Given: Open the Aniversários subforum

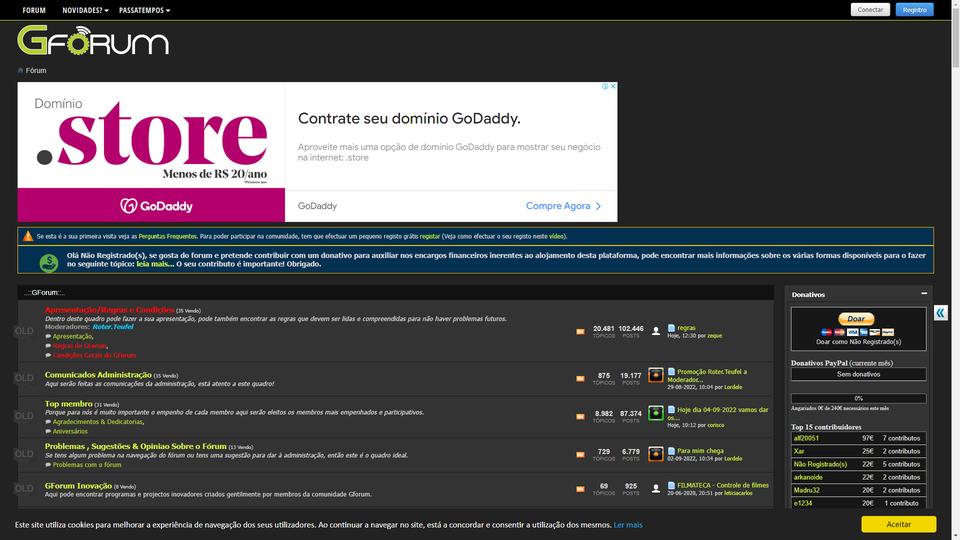Looking at the screenshot, I should click(x=70, y=432).
